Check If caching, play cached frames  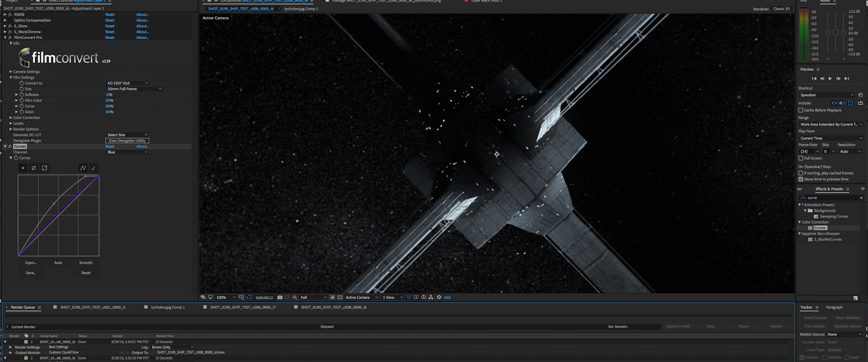(x=801, y=173)
